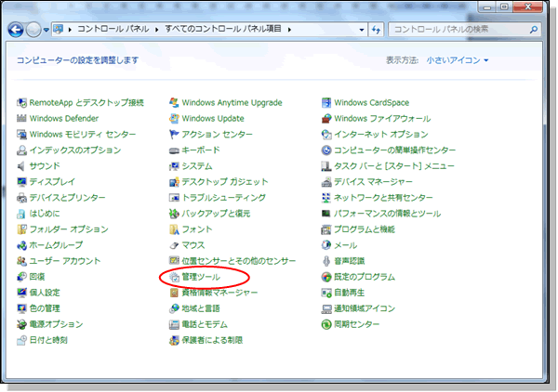Open 資格情報マネージャー link
This screenshot has height=392, width=558.
(x=219, y=293)
